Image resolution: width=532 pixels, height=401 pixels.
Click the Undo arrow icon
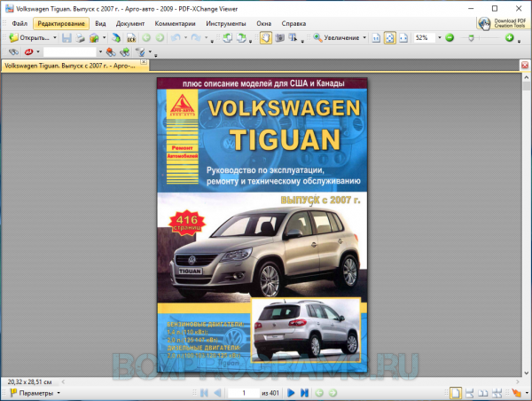(176, 37)
